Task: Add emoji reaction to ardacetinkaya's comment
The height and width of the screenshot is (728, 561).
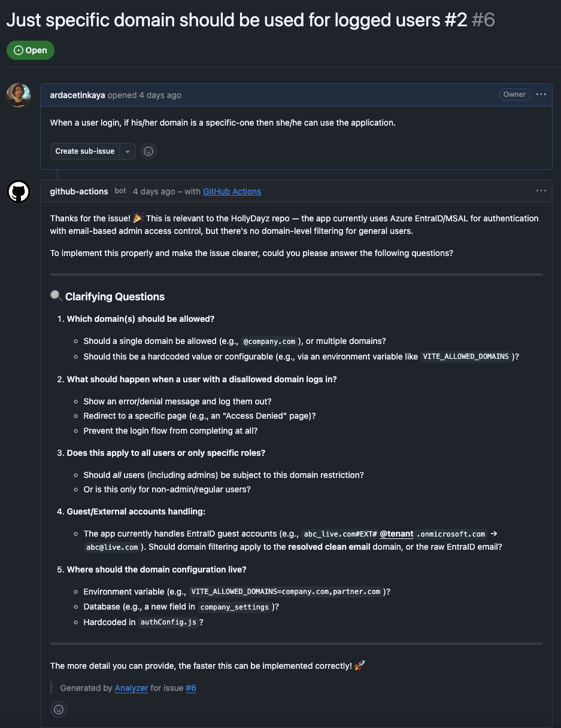Action: 148,151
